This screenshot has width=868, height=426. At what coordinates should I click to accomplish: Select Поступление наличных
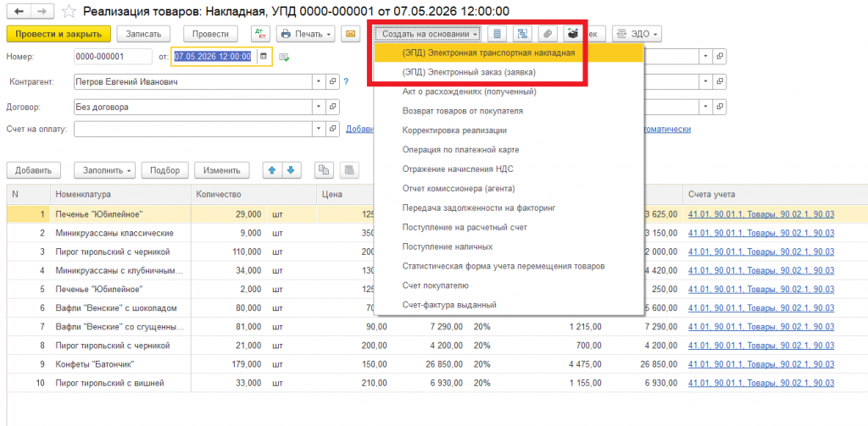[x=509, y=246]
